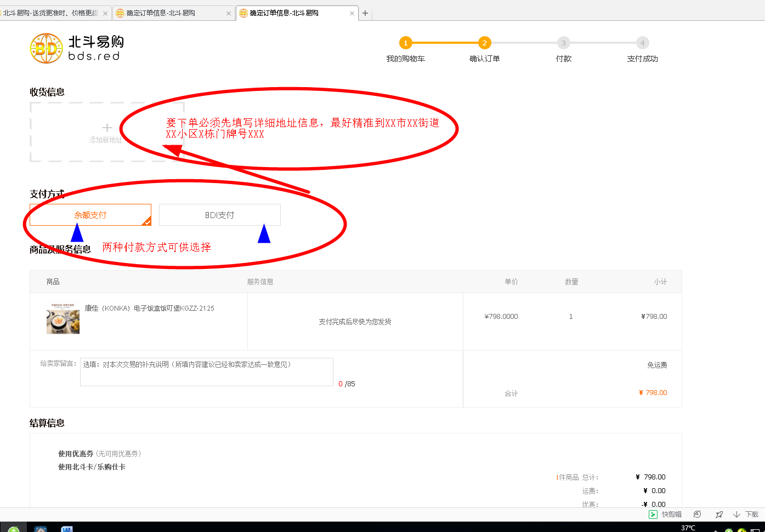
Task: Open the Word icon in the taskbar
Action: [67, 529]
